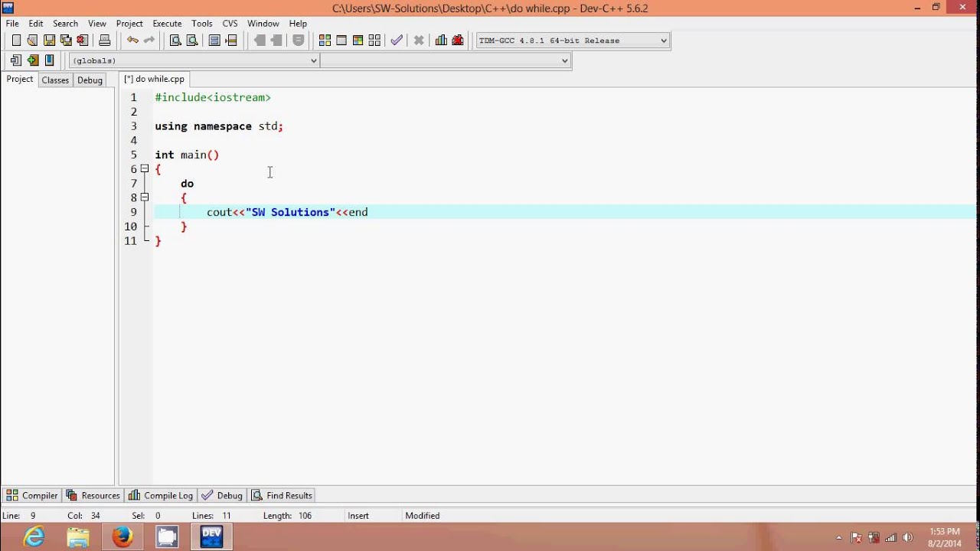980x551 pixels.
Task: Click the "Modified" status bar text
Action: pyautogui.click(x=423, y=516)
